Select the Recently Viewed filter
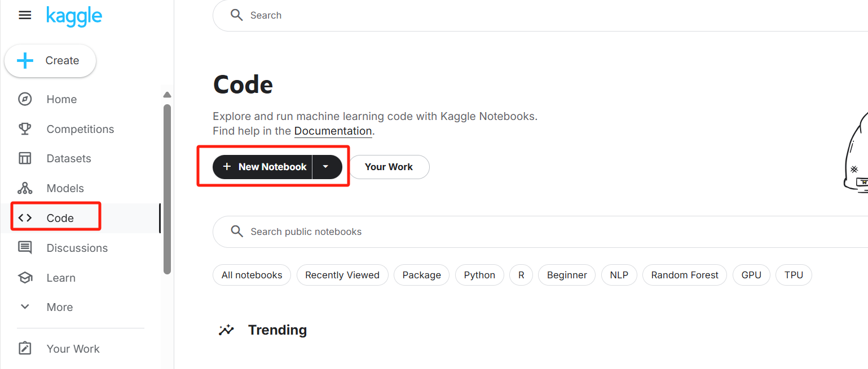 [x=342, y=275]
